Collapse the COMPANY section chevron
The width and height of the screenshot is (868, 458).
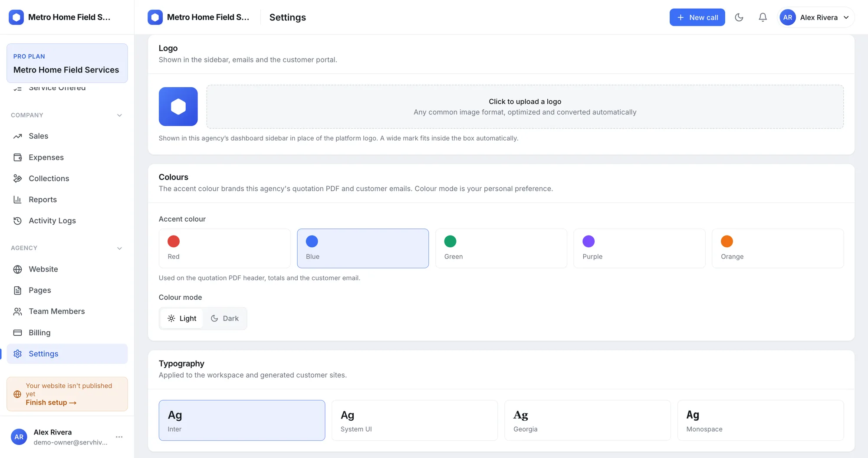point(119,115)
